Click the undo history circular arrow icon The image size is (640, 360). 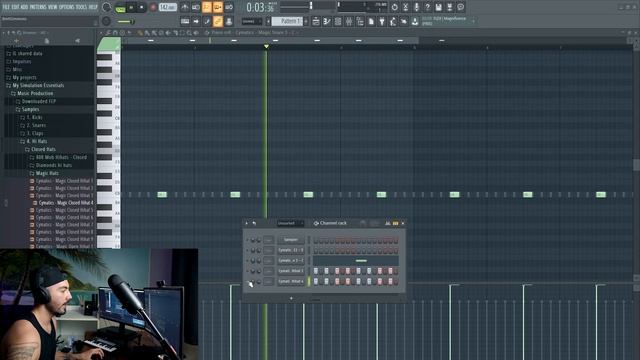tap(394, 7)
